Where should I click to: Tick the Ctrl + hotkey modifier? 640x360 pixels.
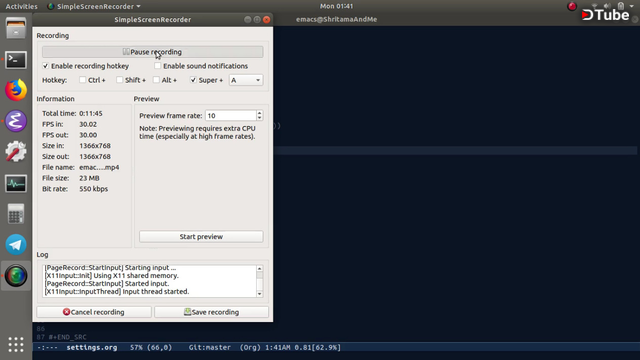[x=82, y=80]
